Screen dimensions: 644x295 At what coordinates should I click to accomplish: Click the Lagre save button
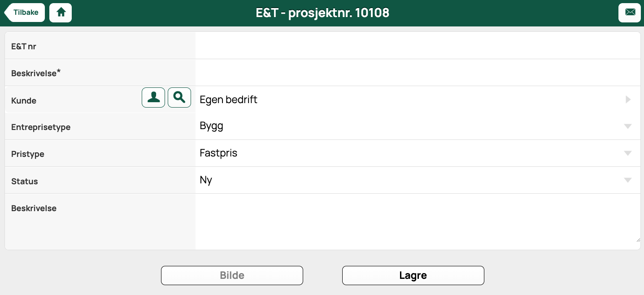click(x=413, y=275)
